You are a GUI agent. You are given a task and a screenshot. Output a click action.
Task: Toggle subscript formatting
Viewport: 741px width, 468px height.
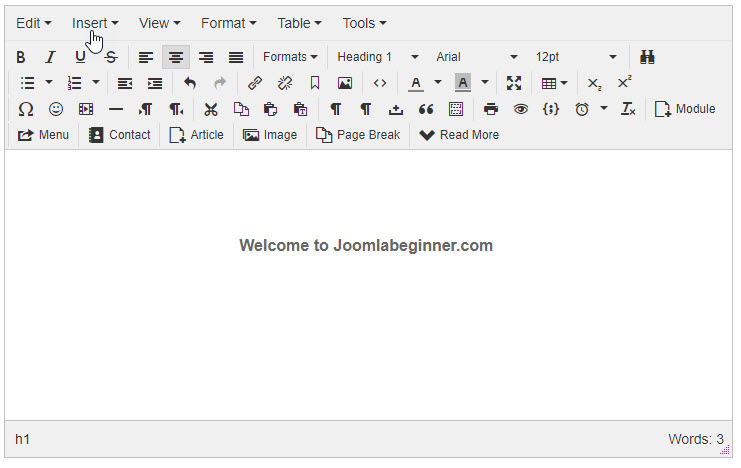(x=594, y=83)
